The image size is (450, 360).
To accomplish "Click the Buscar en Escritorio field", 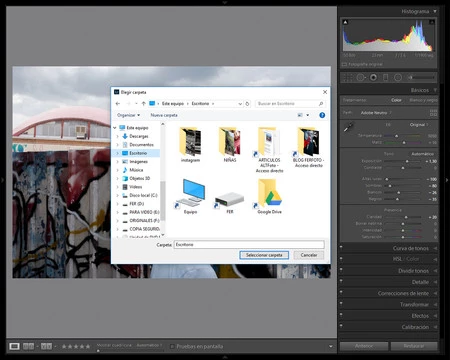I will click(290, 104).
